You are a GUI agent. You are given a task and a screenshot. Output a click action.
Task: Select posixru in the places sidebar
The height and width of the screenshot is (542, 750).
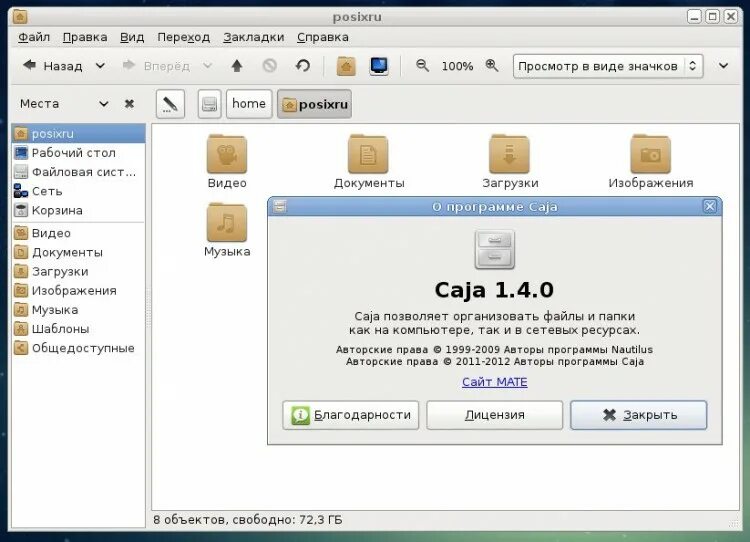(78, 133)
